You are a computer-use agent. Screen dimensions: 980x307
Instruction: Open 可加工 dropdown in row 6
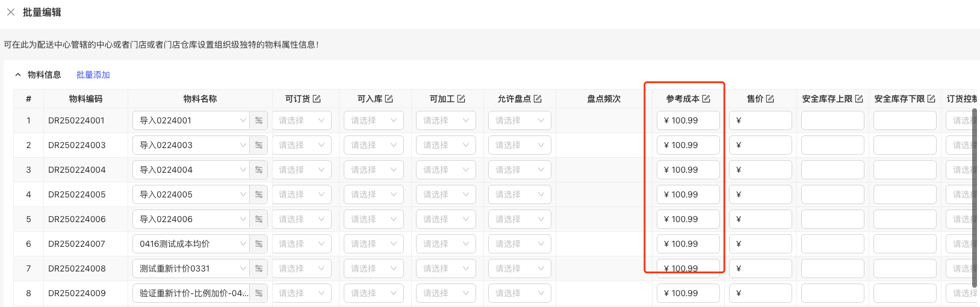click(x=446, y=244)
